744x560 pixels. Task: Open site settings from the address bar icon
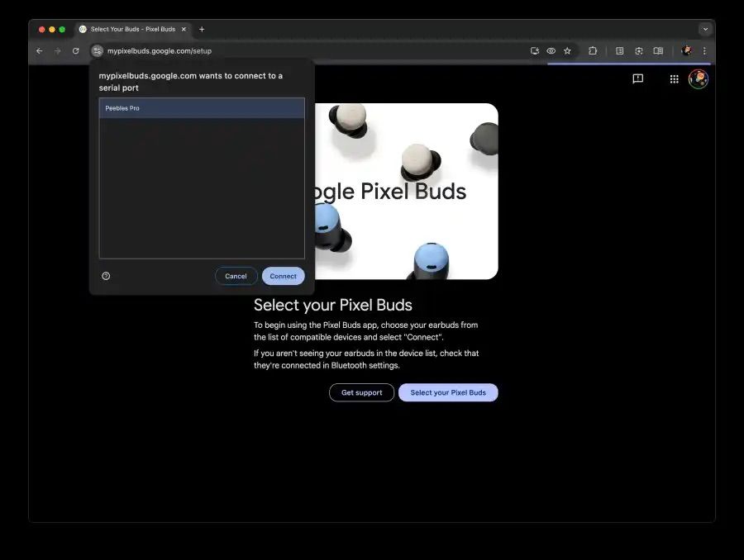point(98,50)
